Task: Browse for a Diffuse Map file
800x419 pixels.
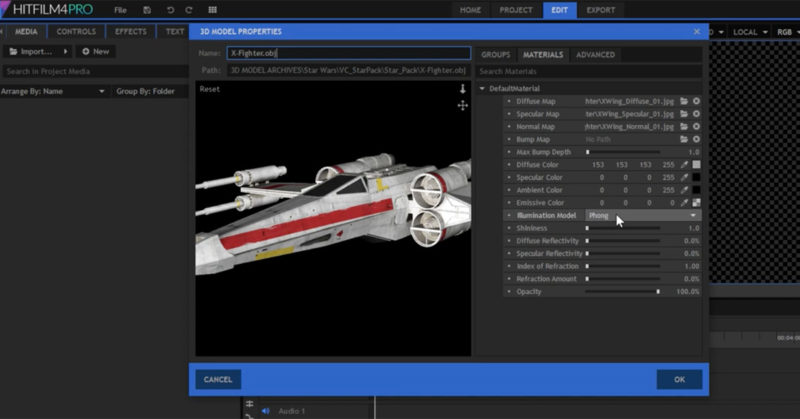Action: coord(684,101)
